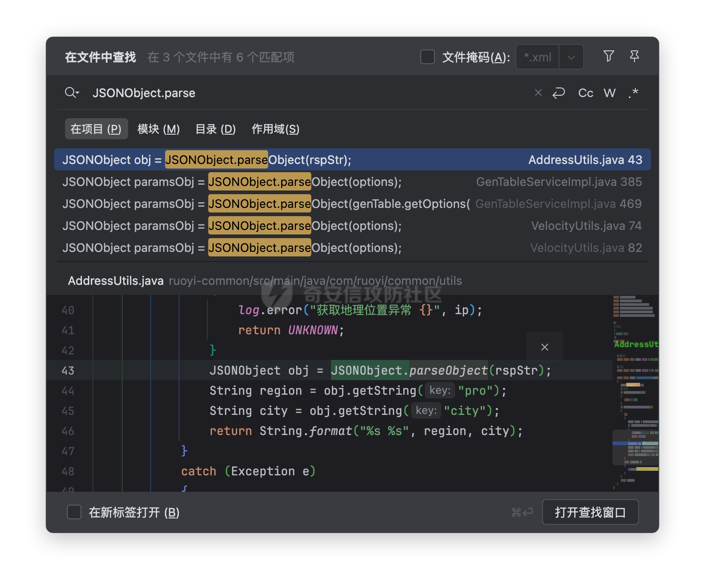Open search history magnifier icon
Screen dimensions: 705x588
click(x=72, y=93)
